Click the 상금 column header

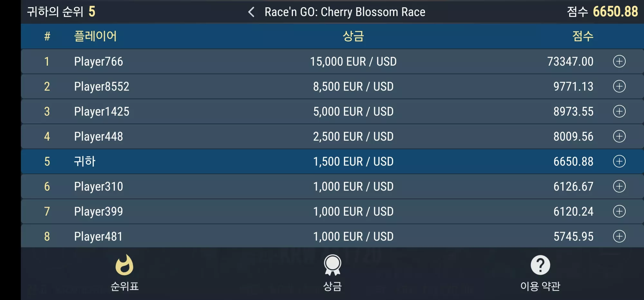click(353, 36)
